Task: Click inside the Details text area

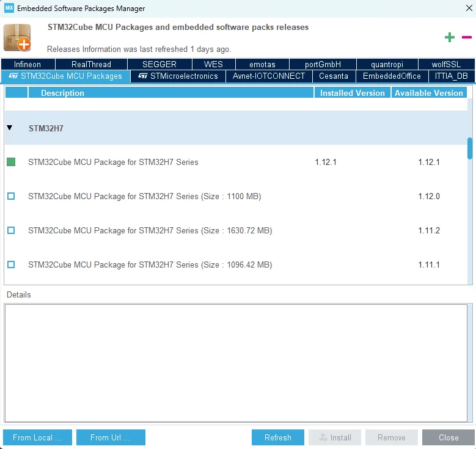Action: 236,363
